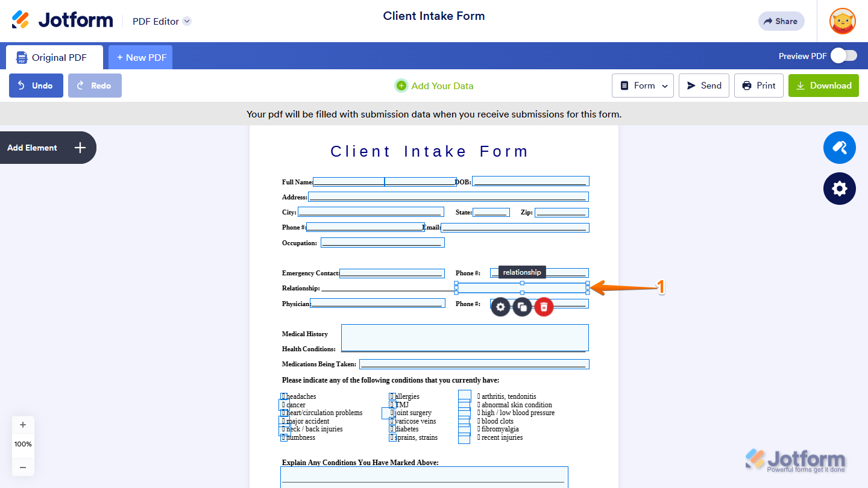Open the field settings gear on selected field
Image resolution: width=868 pixels, height=488 pixels.
pos(500,307)
